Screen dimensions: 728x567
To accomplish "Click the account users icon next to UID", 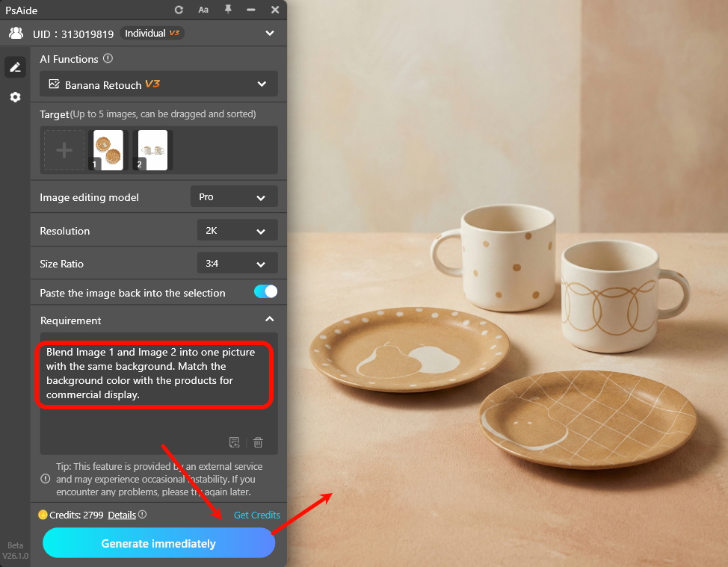I will click(16, 33).
